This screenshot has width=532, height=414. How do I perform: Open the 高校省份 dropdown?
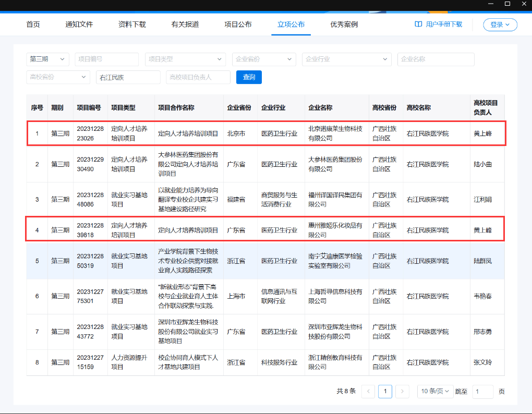pos(58,77)
